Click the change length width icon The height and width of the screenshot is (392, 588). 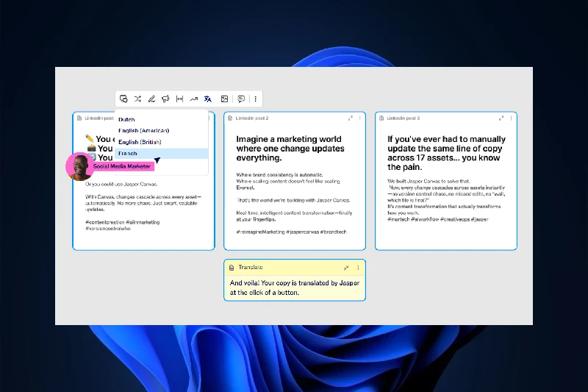(179, 99)
